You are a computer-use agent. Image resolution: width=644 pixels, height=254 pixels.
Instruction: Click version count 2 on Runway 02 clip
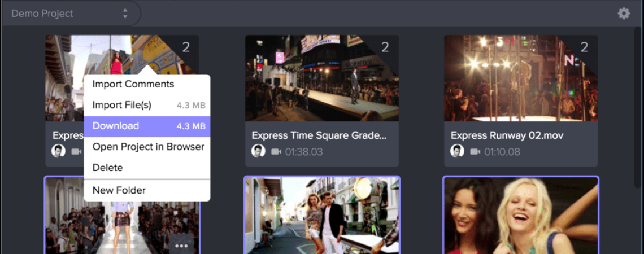[x=584, y=47]
